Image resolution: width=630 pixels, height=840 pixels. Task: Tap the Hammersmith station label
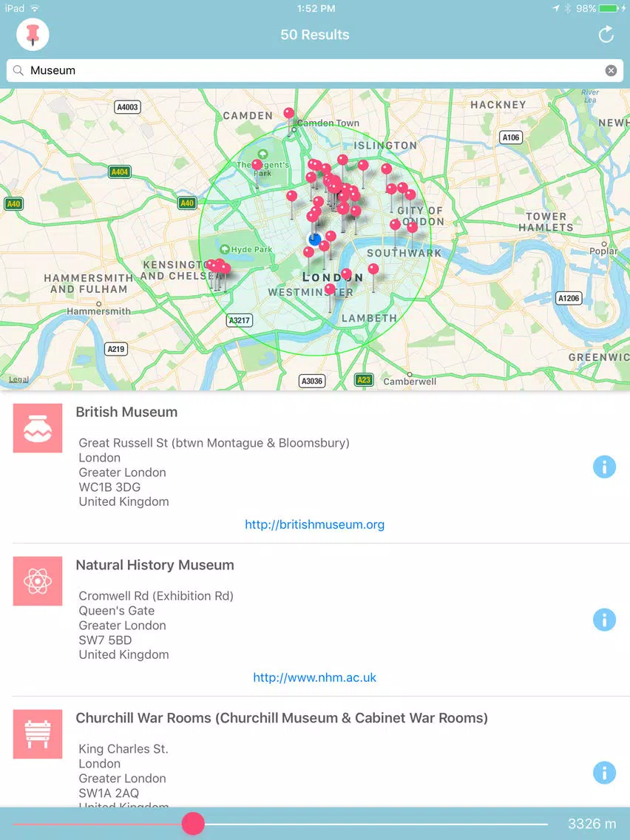pyautogui.click(x=98, y=311)
